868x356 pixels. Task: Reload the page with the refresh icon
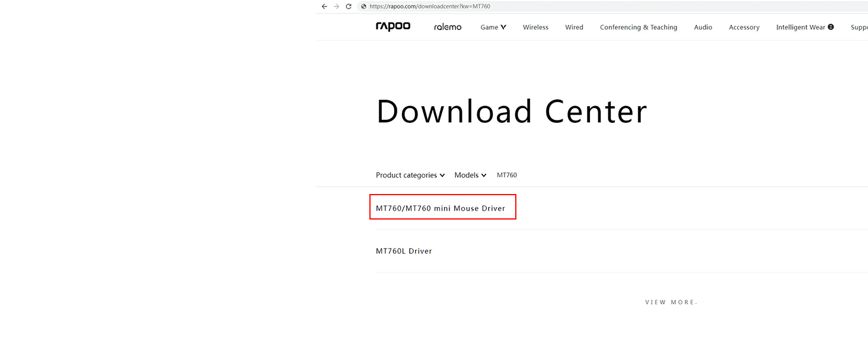click(349, 7)
